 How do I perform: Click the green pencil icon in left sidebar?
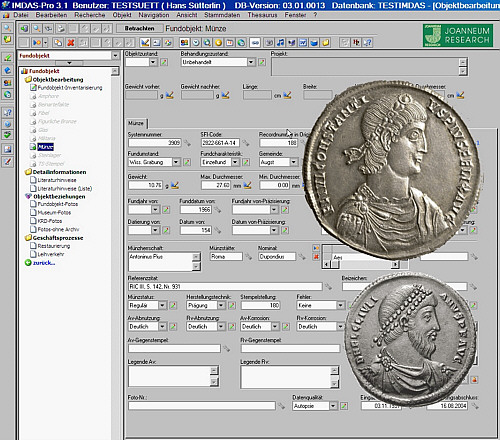[7, 58]
